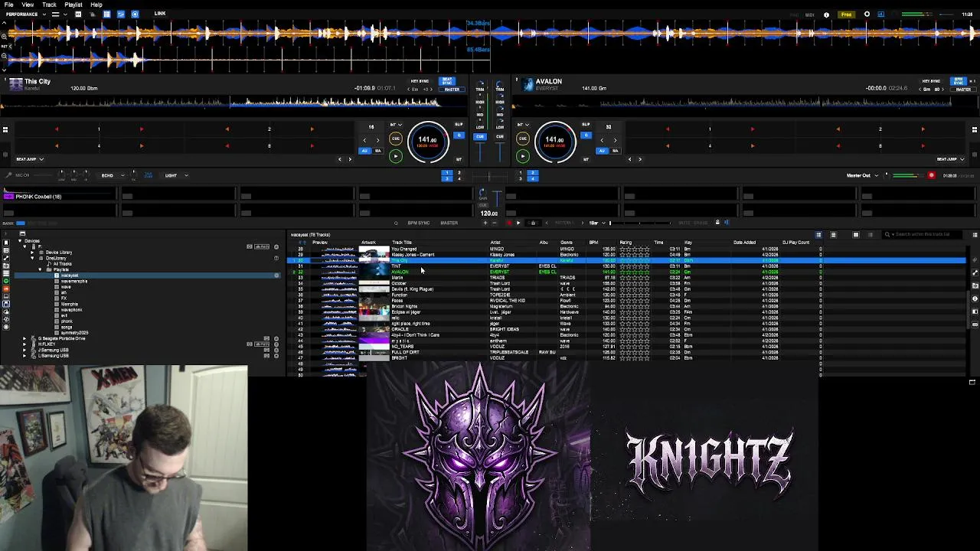980x551 pixels.
Task: Toggle BPM SYNC on deck 2 (AVALON)
Action: pos(959,81)
